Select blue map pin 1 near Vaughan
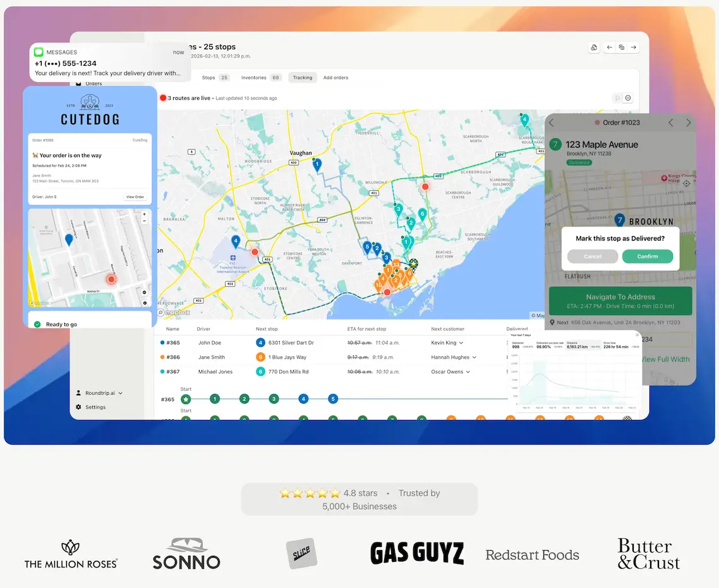719x588 pixels. (x=317, y=164)
